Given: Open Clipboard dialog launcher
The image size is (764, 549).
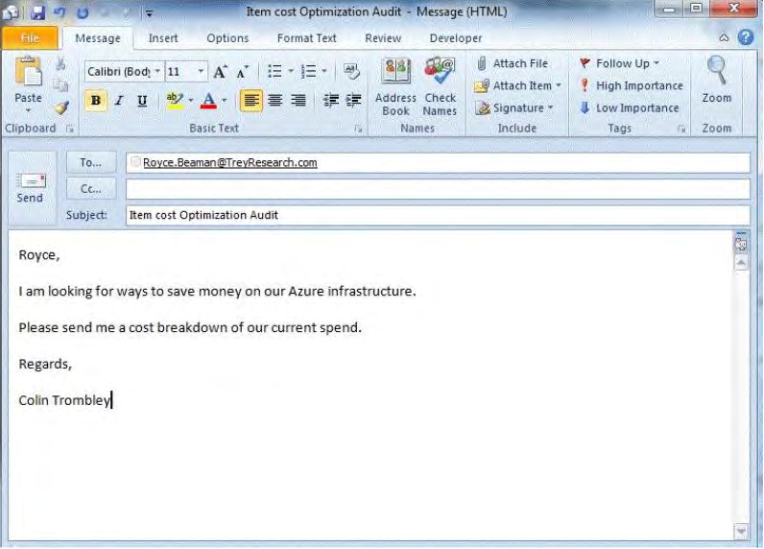Looking at the screenshot, I should tap(70, 129).
